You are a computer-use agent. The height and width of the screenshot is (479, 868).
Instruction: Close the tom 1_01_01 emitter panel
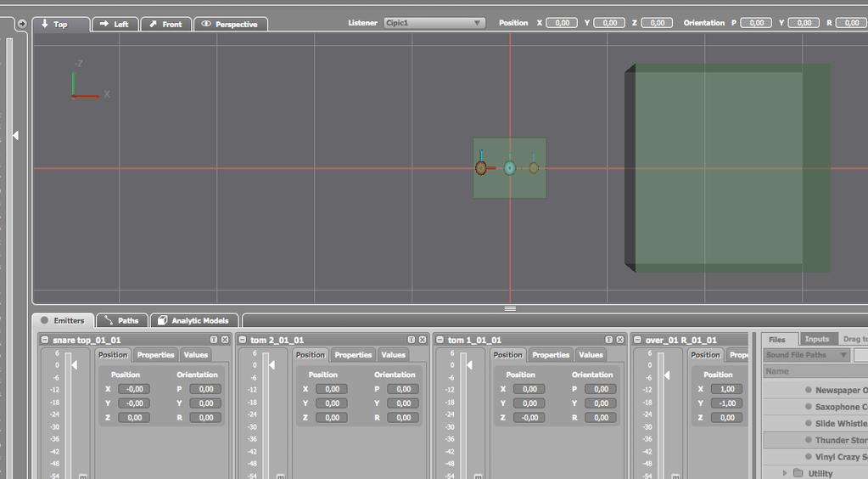[620, 340]
